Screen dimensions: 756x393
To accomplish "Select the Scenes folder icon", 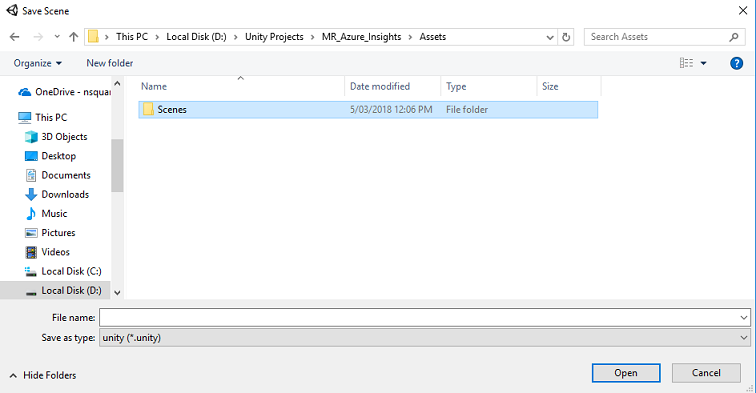I will point(148,109).
